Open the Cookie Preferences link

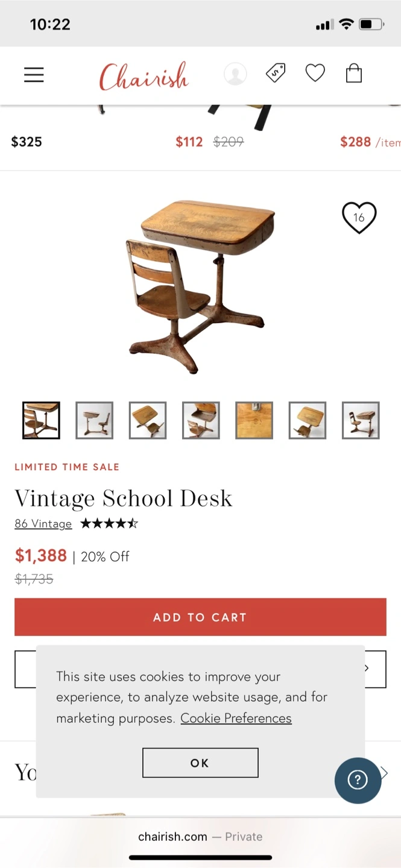click(236, 719)
